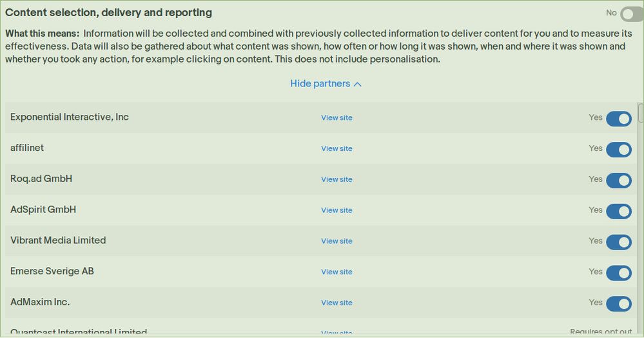The image size is (644, 338).
Task: Switch off Roq.ad GmbH consent toggle
Action: [x=618, y=181]
